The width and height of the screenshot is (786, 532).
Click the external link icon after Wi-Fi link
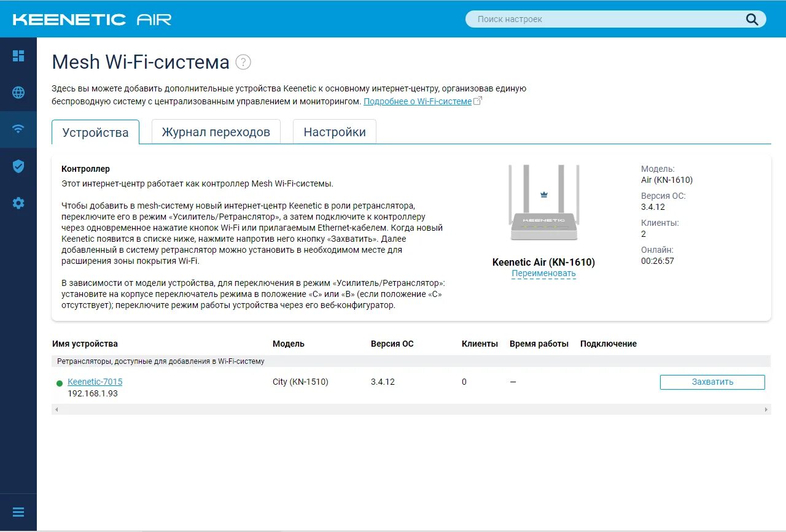point(478,101)
